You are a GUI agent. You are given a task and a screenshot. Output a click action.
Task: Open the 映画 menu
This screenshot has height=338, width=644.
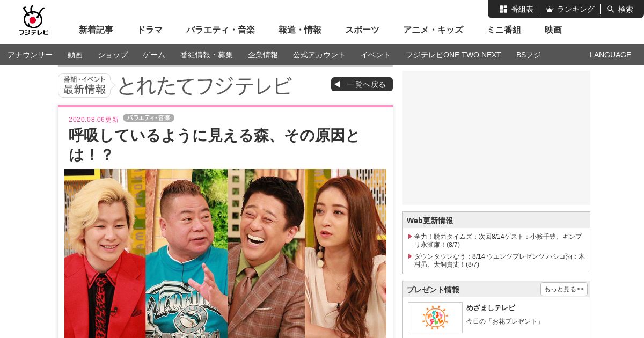[x=553, y=30]
